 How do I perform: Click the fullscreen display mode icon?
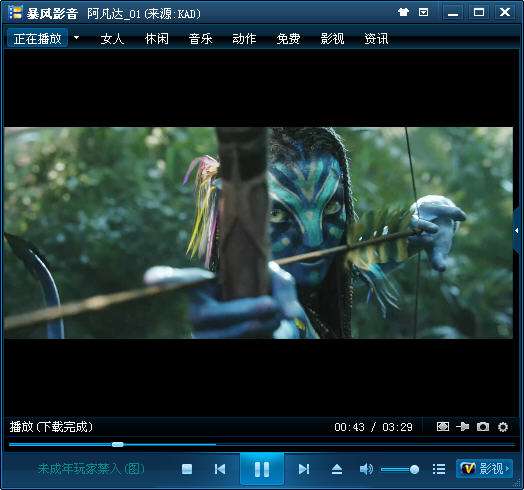click(x=443, y=426)
